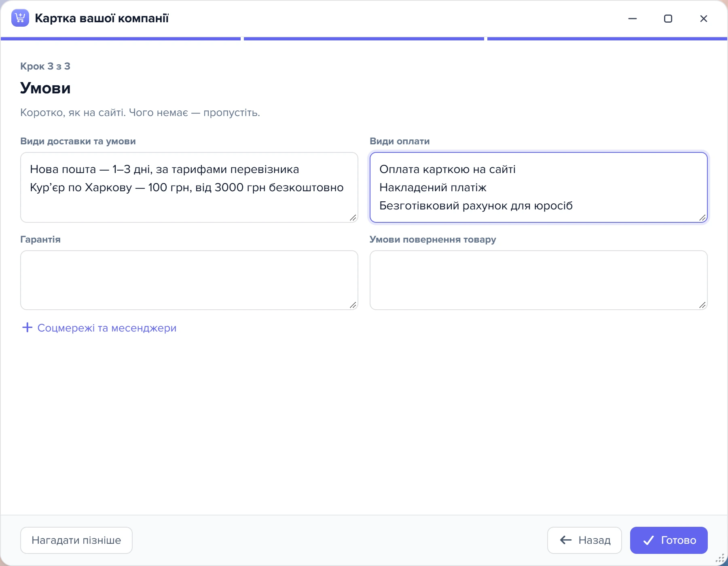Click into the empty Гарантія field

(x=189, y=280)
